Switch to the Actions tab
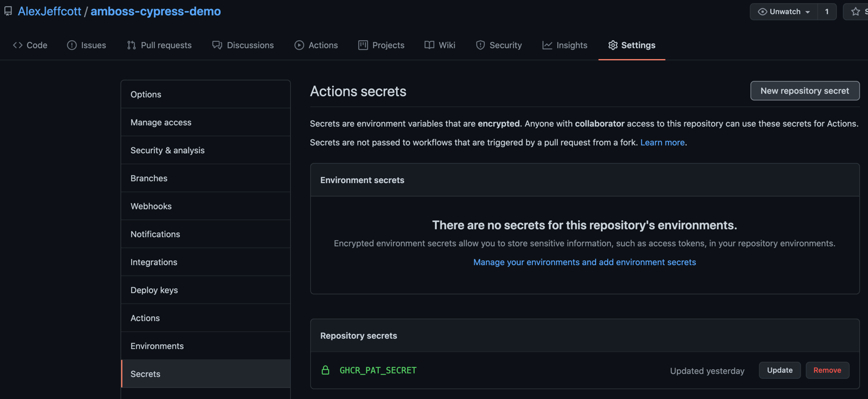Image resolution: width=868 pixels, height=399 pixels. (x=316, y=45)
